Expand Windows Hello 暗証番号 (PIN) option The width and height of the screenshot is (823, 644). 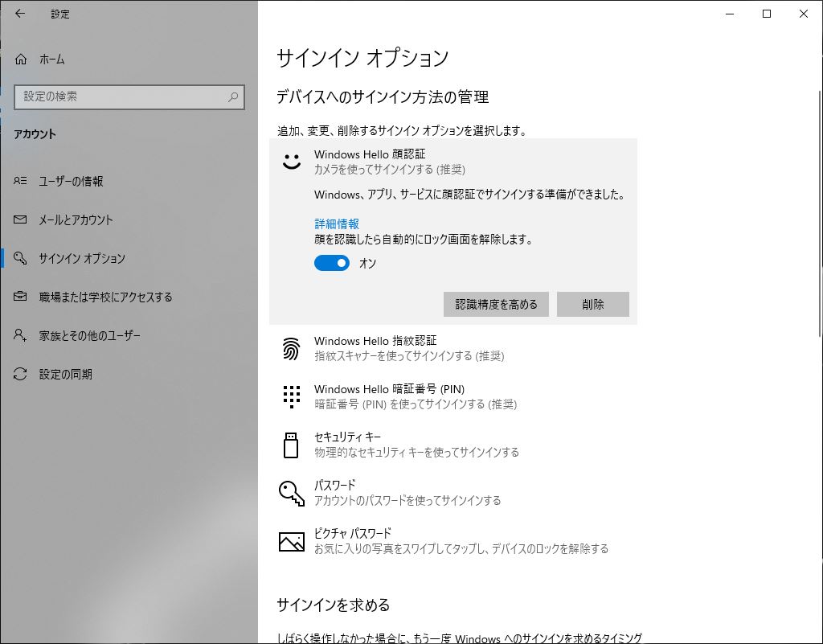(453, 397)
